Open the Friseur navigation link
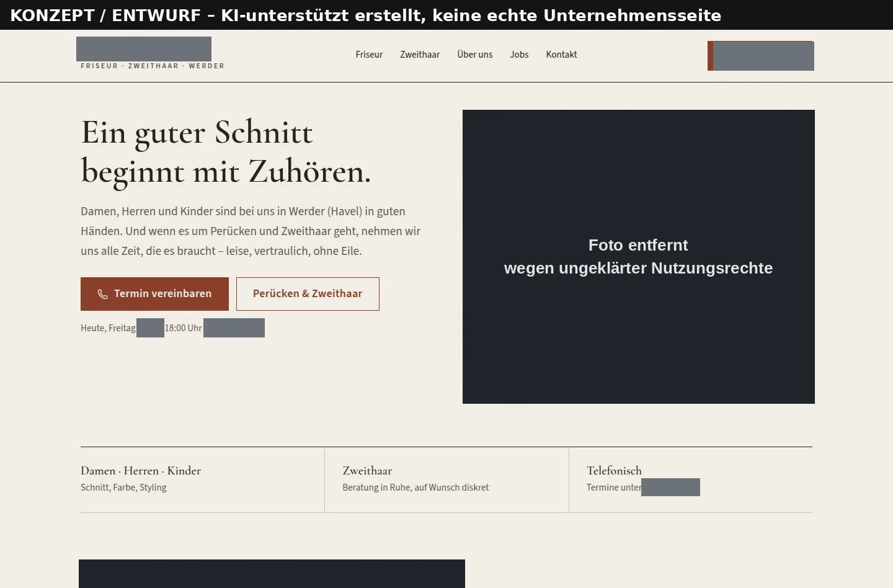 (369, 55)
